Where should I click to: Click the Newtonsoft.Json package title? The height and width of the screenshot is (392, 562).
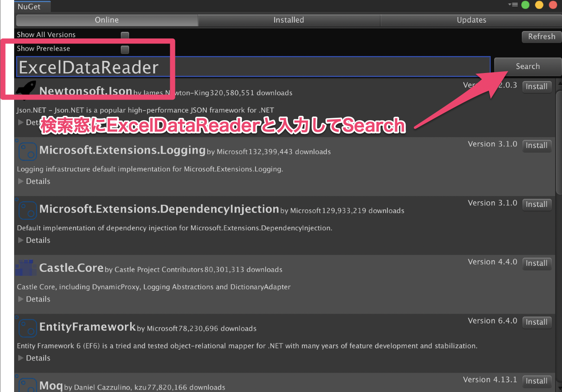[86, 91]
